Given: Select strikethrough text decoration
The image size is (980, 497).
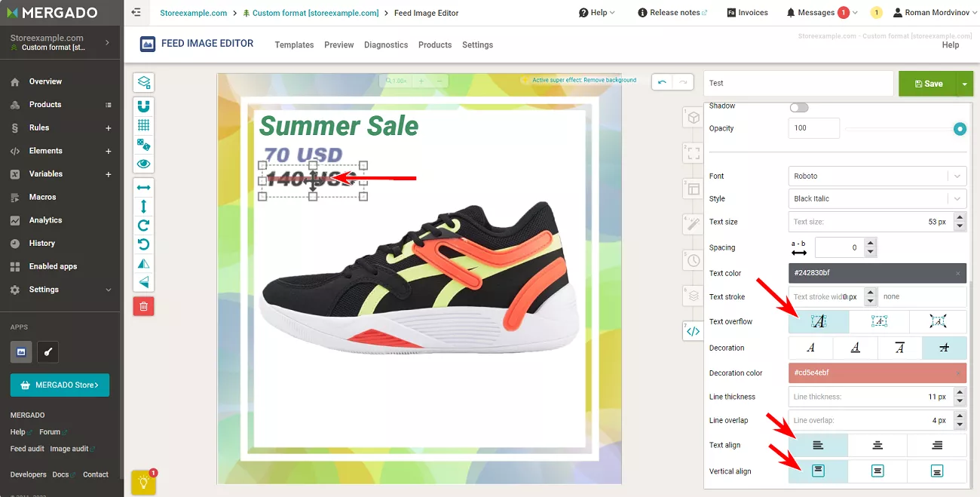Looking at the screenshot, I should 945,348.
